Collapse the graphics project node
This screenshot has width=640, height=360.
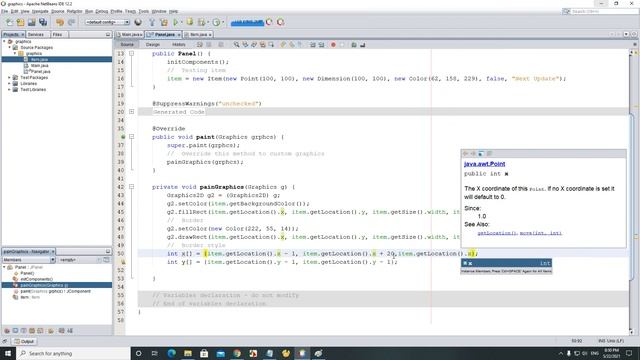point(4,41)
